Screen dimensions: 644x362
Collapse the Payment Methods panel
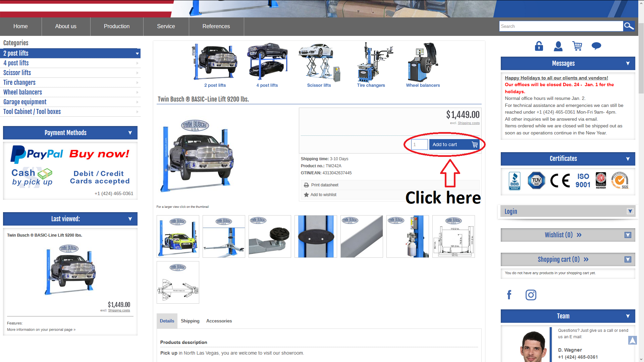tap(130, 133)
